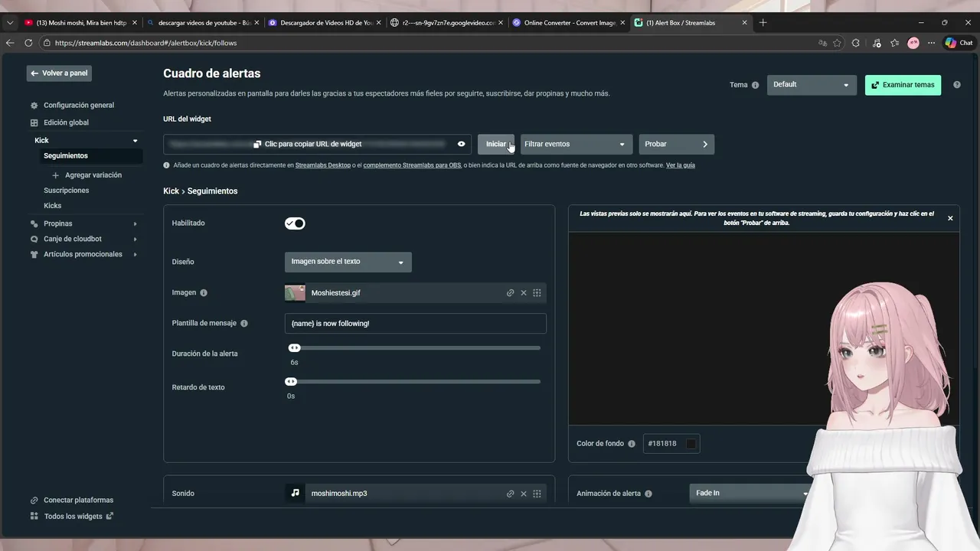The width and height of the screenshot is (980, 551).
Task: Click the moshimoshi.mp3 music note icon
Action: click(295, 493)
